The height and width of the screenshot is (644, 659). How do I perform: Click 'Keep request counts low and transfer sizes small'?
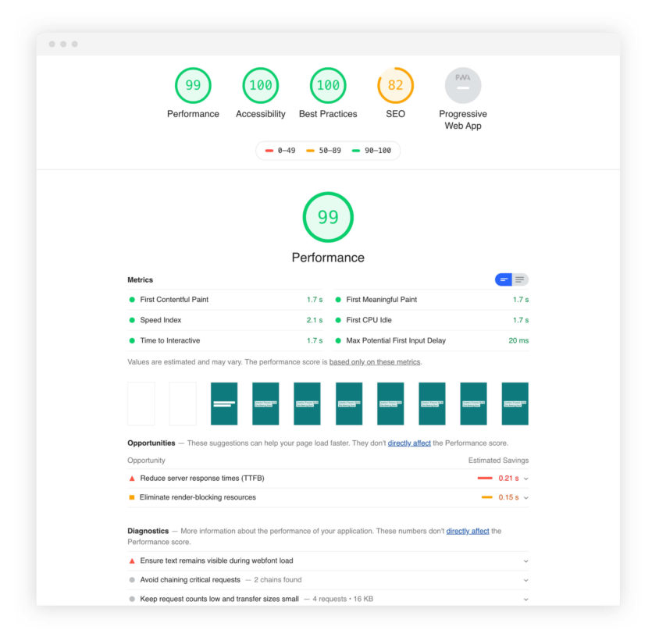point(219,599)
